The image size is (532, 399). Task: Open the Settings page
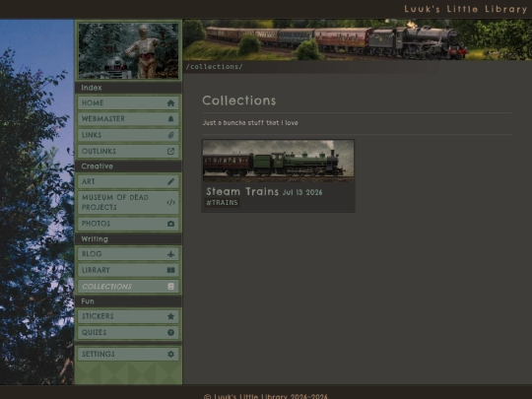click(x=128, y=354)
